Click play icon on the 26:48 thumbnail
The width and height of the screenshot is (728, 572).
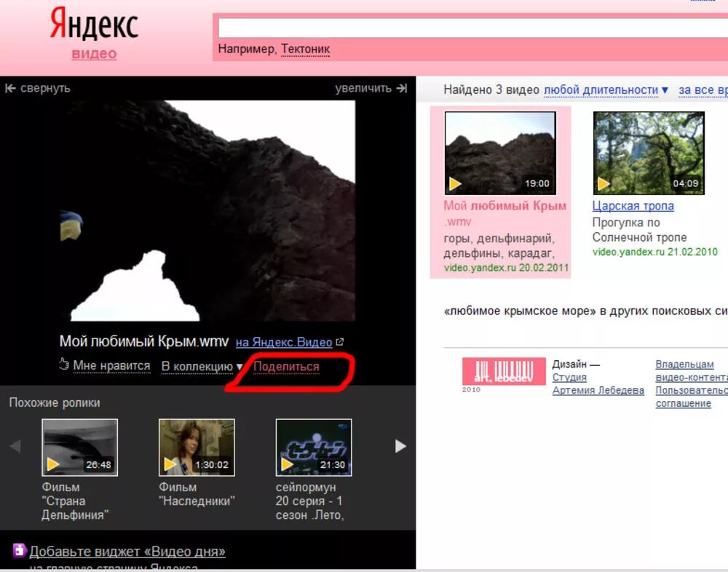[x=53, y=464]
